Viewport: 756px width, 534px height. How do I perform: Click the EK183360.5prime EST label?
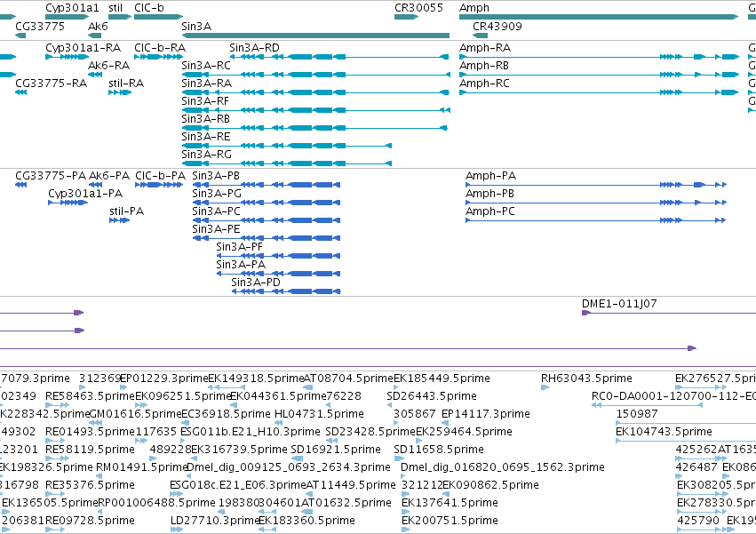pyautogui.click(x=306, y=521)
